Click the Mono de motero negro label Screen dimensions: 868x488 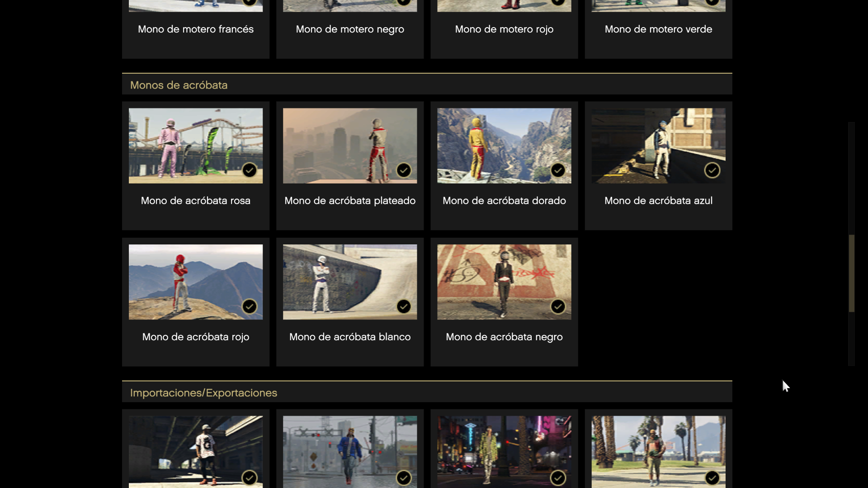pos(350,29)
